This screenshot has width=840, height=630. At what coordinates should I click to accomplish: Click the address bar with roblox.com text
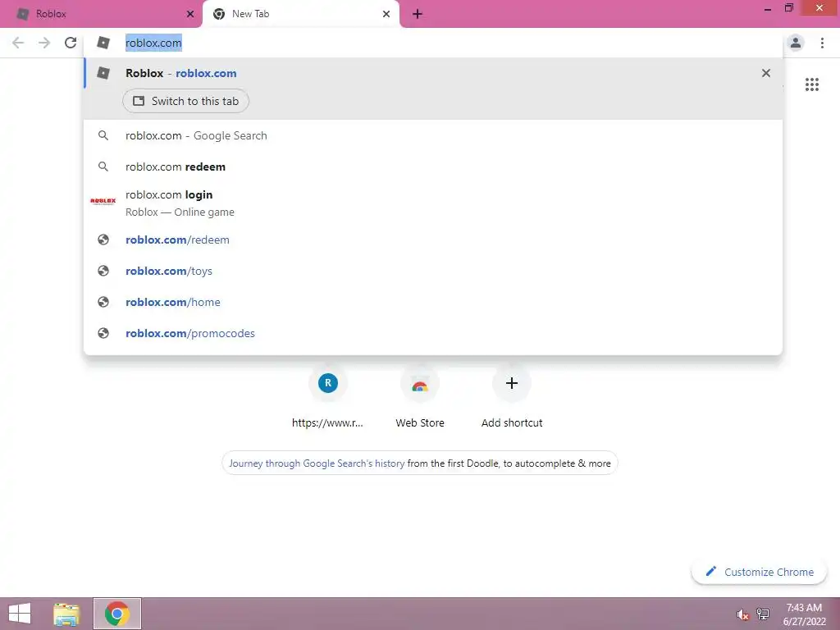coord(433,43)
